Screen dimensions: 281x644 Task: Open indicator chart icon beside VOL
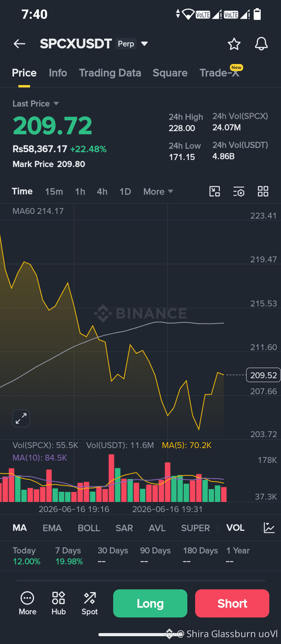coord(269,528)
